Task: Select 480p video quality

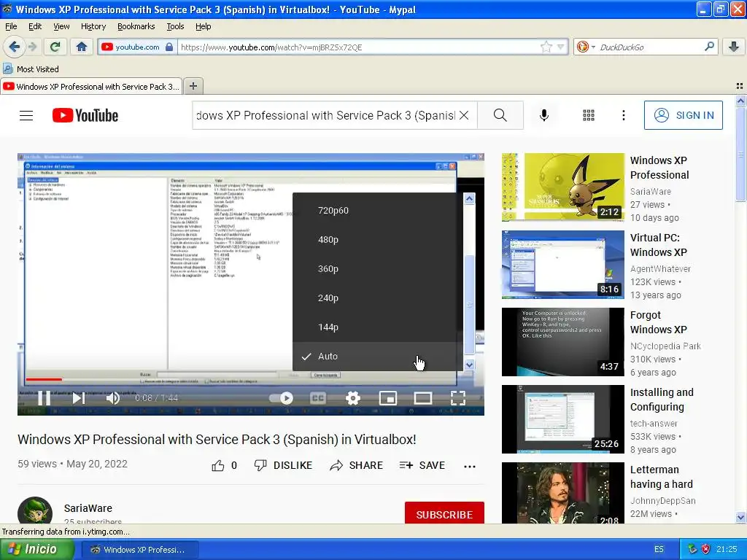Action: [x=377, y=239]
